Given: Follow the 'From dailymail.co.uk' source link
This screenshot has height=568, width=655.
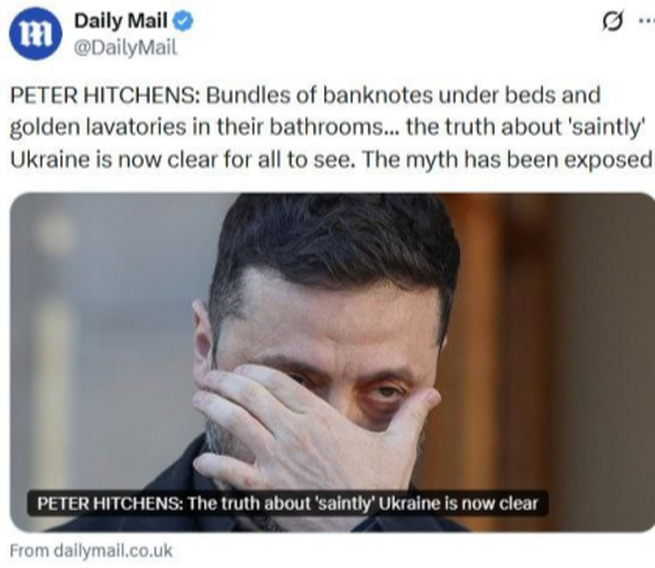Looking at the screenshot, I should [91, 550].
